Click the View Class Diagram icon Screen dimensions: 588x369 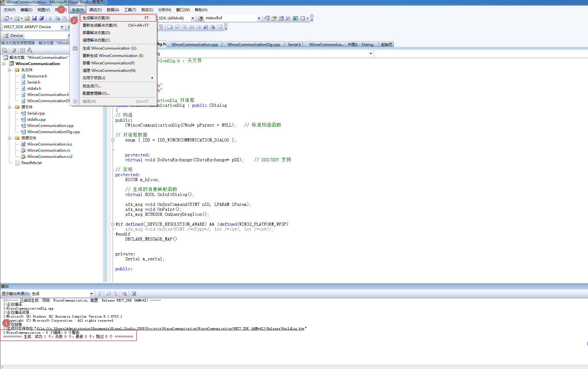tap(30, 50)
